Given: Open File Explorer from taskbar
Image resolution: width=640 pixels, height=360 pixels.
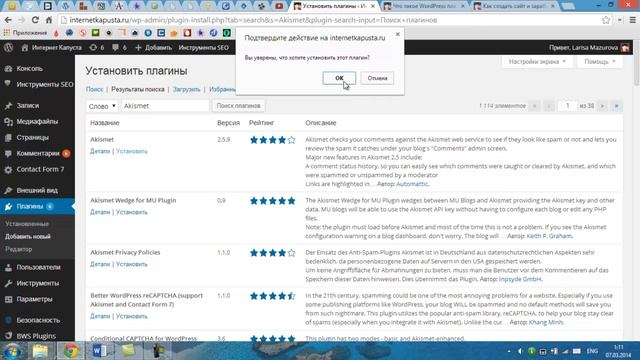Looking at the screenshot, I should 40,351.
